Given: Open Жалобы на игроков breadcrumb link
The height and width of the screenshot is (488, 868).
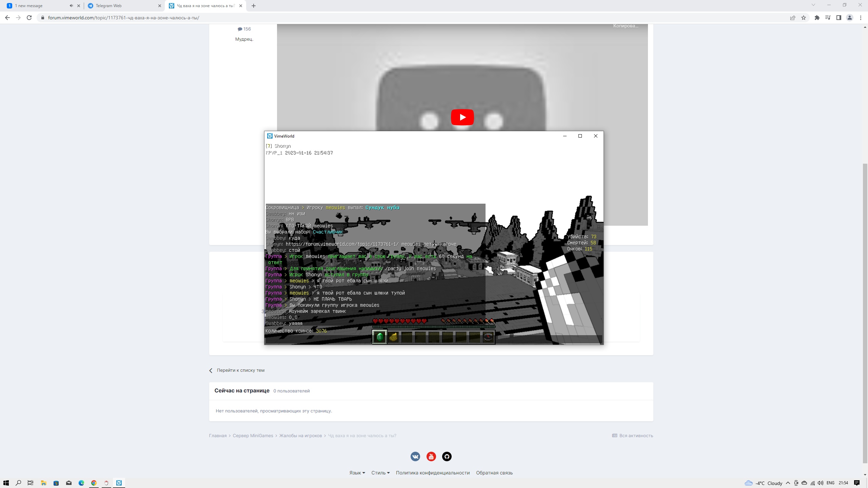Looking at the screenshot, I should 300,436.
